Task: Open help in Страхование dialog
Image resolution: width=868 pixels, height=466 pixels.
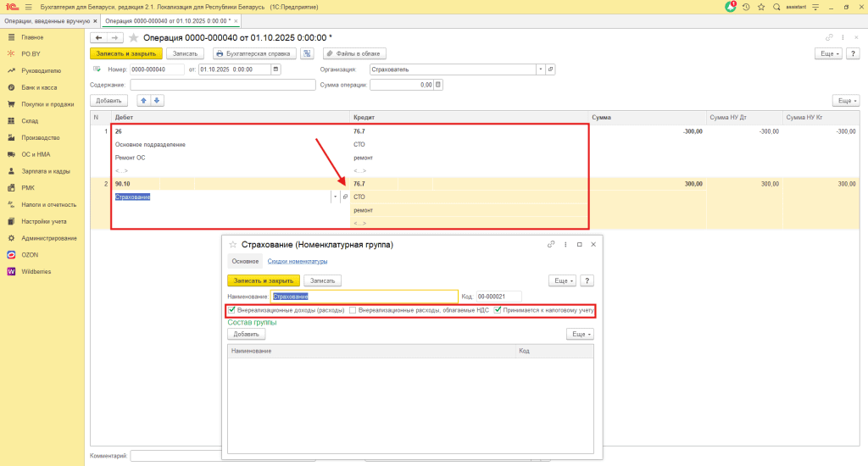Action: coord(587,280)
